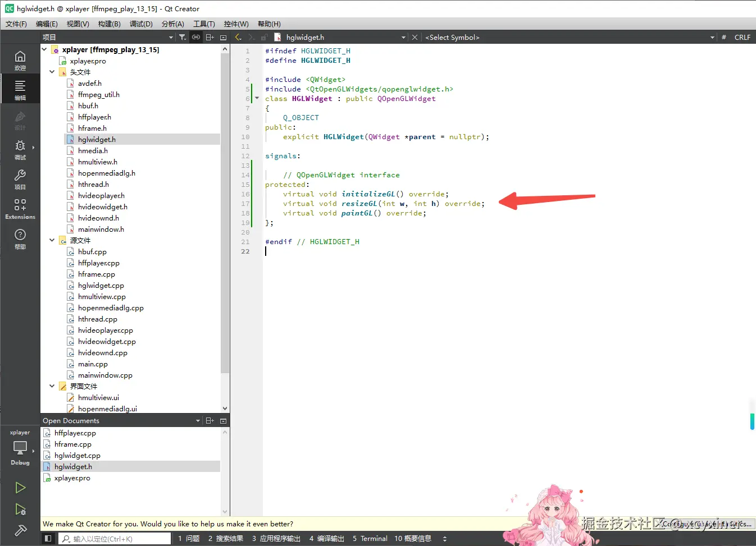Open the 调试(D) menu
The image size is (756, 546).
[141, 24]
